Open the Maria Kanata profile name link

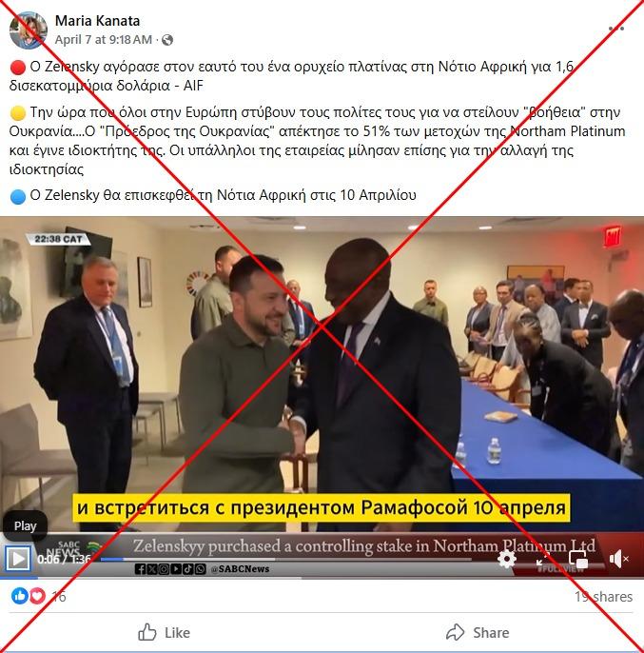pos(97,21)
